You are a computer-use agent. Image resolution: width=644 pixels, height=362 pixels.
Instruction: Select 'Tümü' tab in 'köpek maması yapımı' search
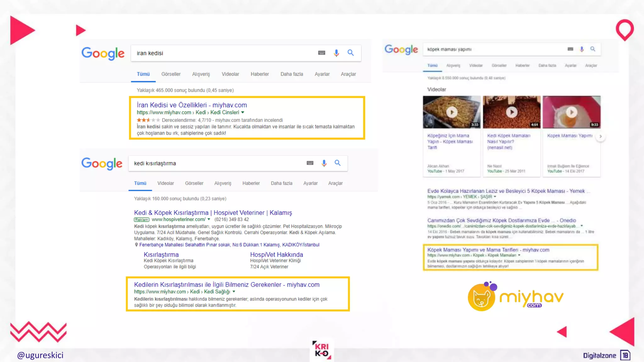[x=432, y=65]
